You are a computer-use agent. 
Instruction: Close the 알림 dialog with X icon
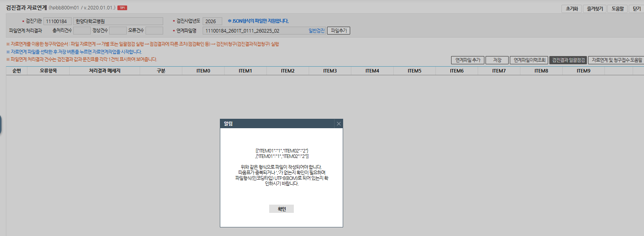(x=339, y=124)
